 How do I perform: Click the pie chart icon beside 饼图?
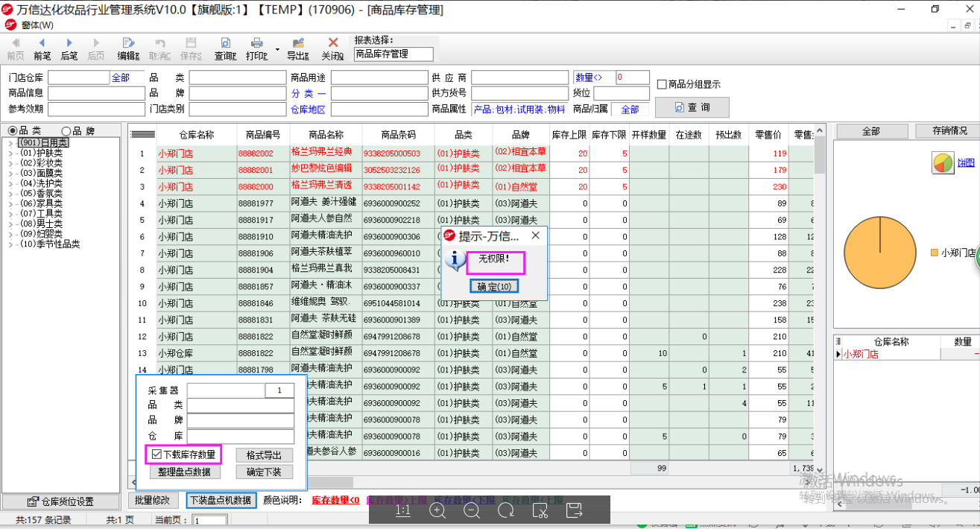pyautogui.click(x=943, y=162)
